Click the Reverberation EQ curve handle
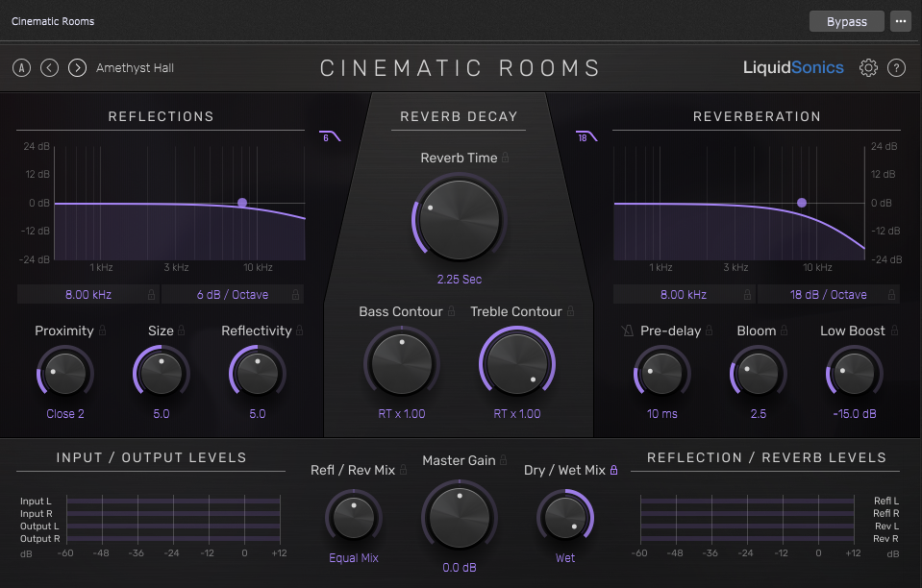Viewport: 922px width, 588px height. coord(802,203)
